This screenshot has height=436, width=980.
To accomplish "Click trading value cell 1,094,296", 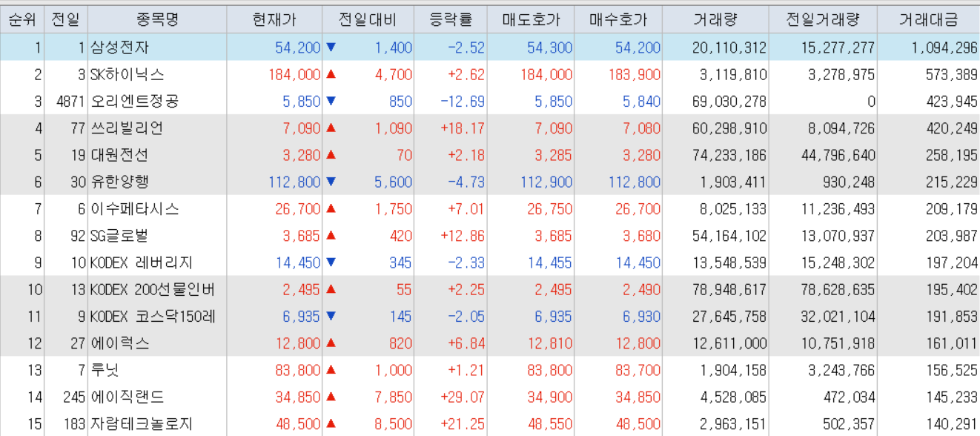I will pyautogui.click(x=945, y=47).
